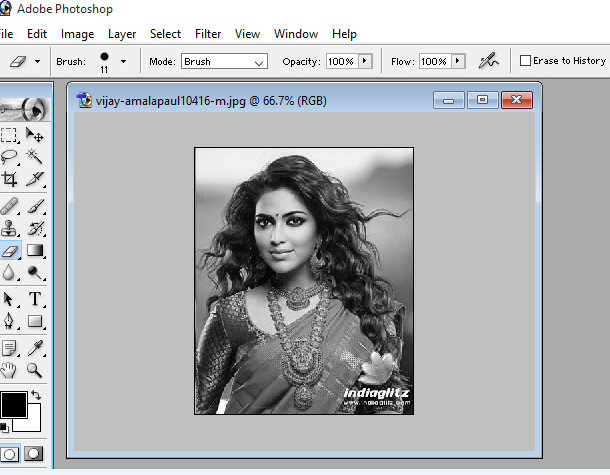Open the Layer menu
This screenshot has width=610, height=475.
coord(122,34)
